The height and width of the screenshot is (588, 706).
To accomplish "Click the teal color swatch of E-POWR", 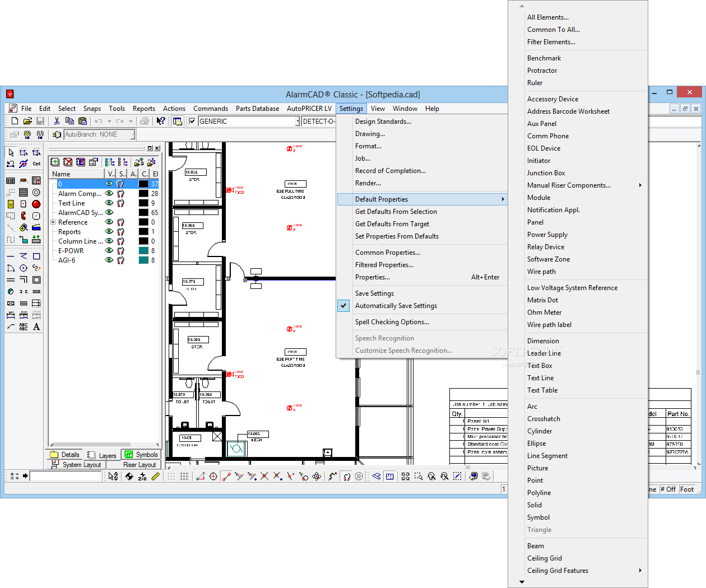I will click(x=143, y=250).
